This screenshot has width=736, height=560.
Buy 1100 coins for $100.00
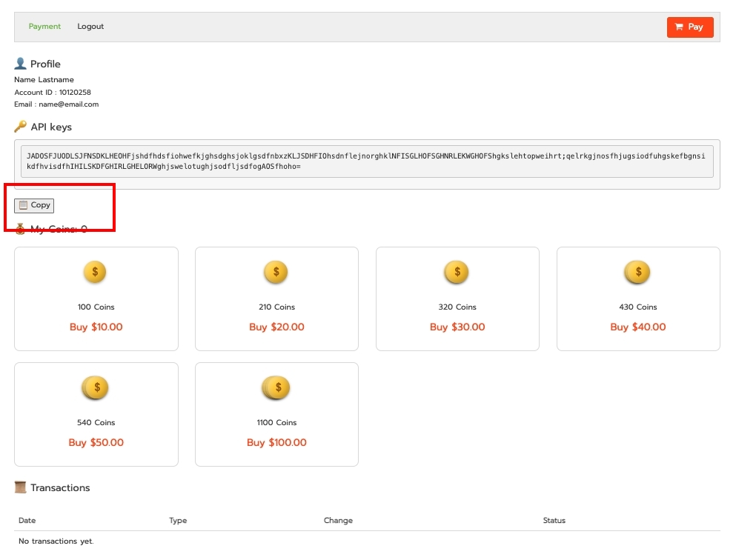[276, 442]
